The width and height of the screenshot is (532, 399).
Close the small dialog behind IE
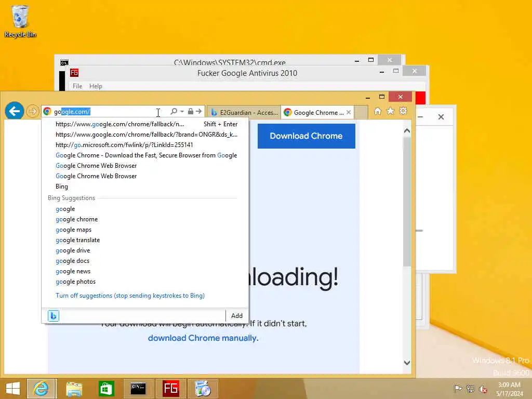click(x=441, y=117)
